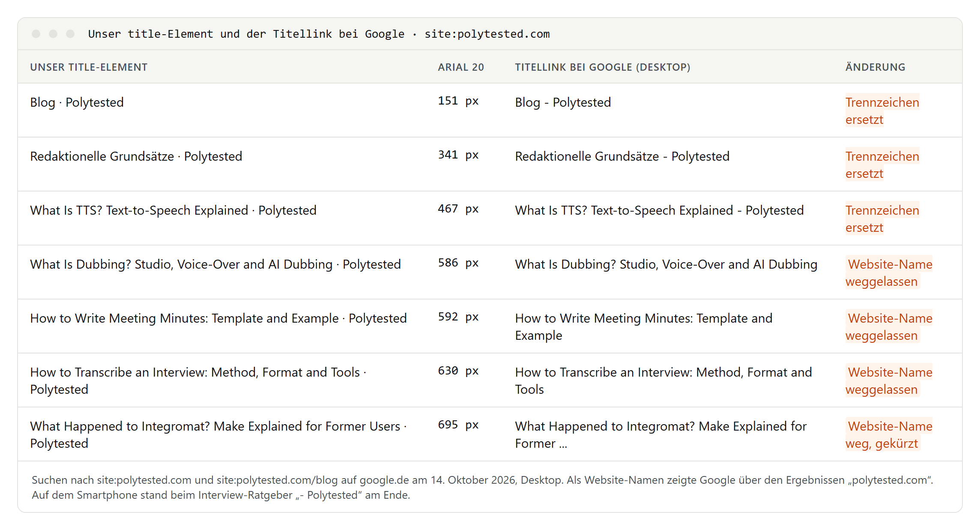980x530 pixels.
Task: Click Google title 'What Is TTS? ... - Polytested'
Action: [659, 210]
